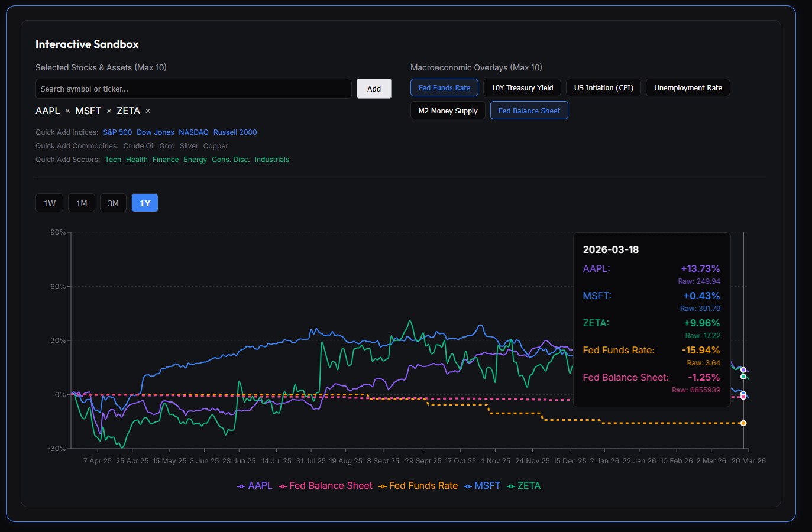This screenshot has width=812, height=532.
Task: Enable the 10Y Treasury Yield overlay
Action: click(522, 88)
